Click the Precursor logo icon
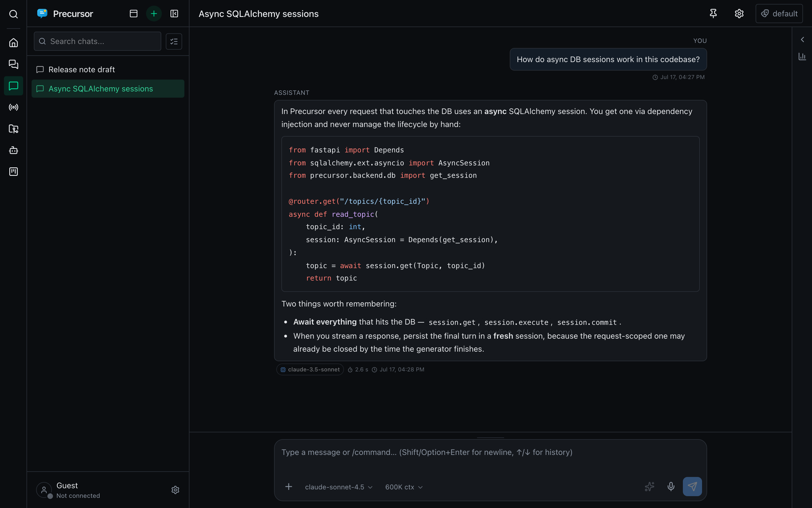The height and width of the screenshot is (508, 812). coord(42,14)
